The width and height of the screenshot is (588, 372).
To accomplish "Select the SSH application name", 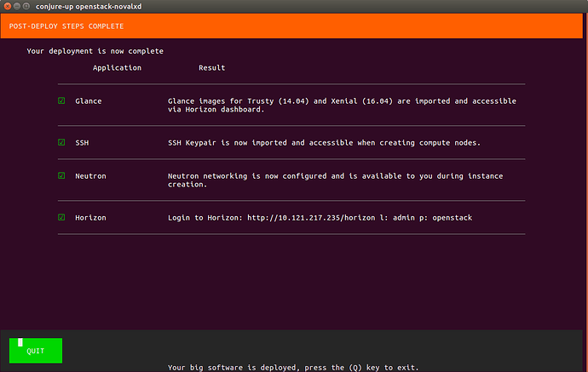I will [x=82, y=143].
